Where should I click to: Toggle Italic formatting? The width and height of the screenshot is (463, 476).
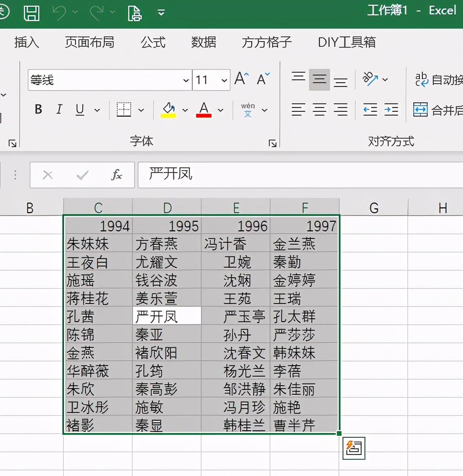tap(58, 109)
